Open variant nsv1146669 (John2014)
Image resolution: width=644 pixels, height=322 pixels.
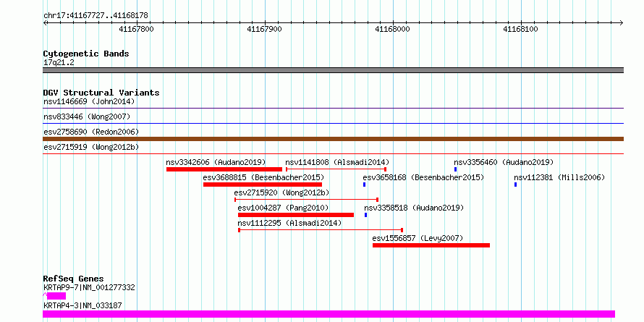pos(89,101)
